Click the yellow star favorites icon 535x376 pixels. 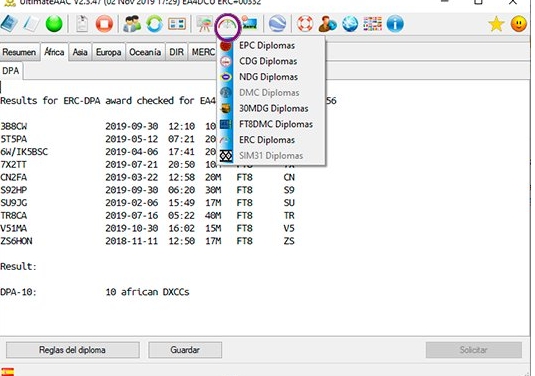[x=496, y=24]
